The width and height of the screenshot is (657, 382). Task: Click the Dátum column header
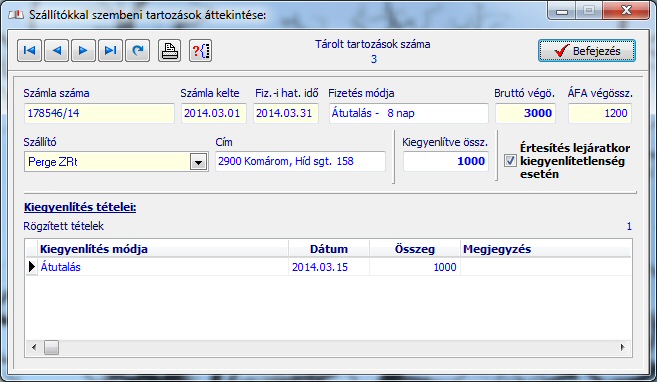(329, 249)
